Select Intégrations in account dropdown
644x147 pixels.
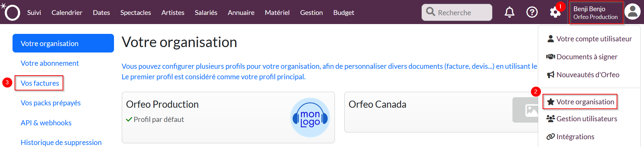575,137
